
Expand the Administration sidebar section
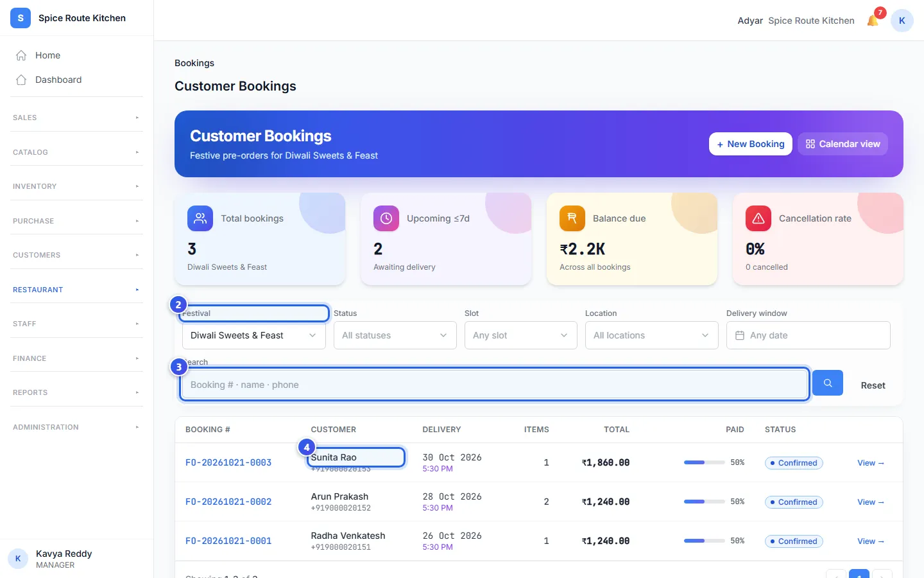click(76, 427)
